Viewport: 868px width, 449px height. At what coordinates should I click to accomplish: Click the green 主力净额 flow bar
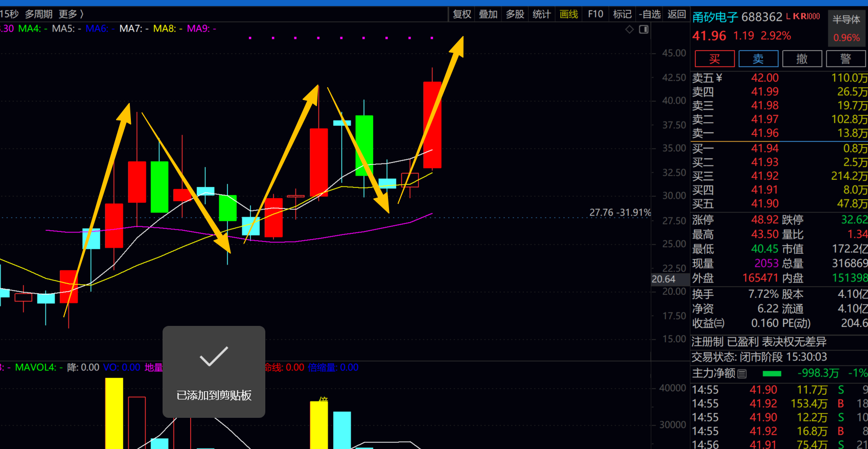click(771, 374)
